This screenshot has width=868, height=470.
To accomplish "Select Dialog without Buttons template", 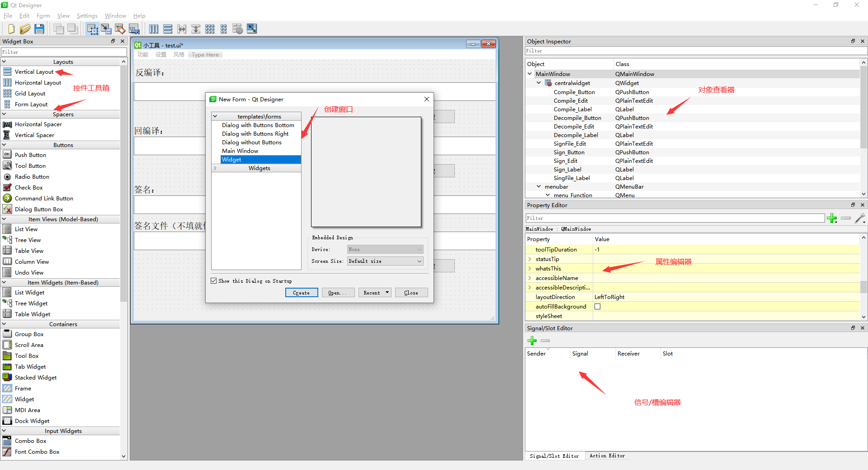I will 251,142.
